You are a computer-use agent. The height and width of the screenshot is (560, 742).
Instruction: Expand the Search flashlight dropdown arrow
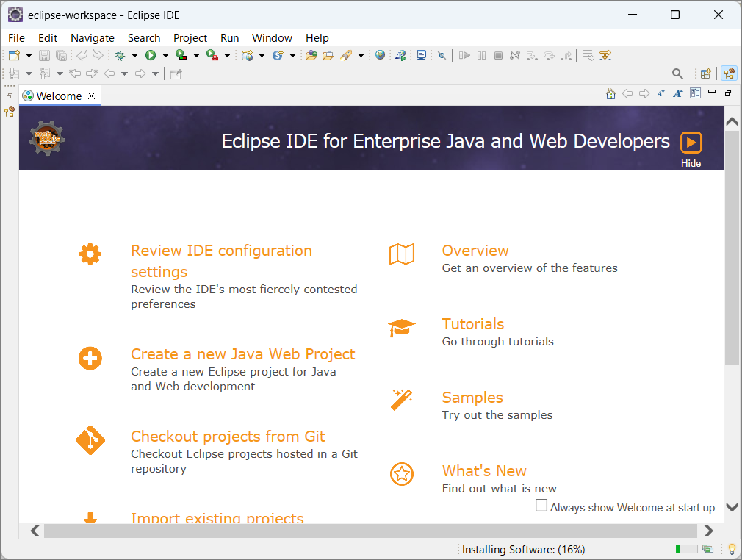361,55
